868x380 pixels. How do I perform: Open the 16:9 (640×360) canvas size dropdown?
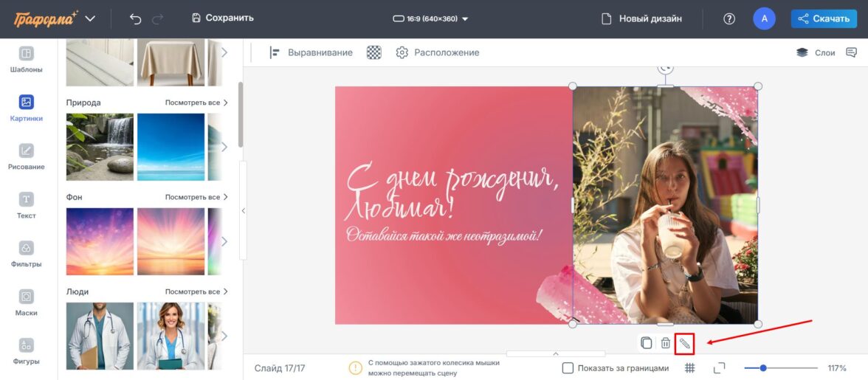pos(431,18)
